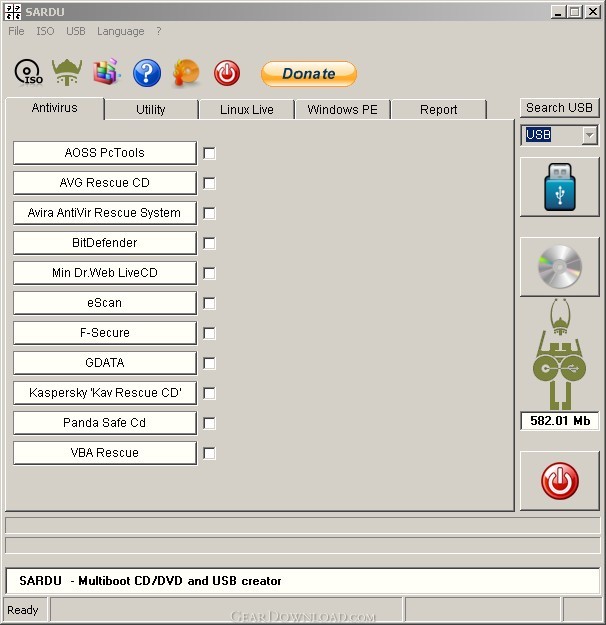The height and width of the screenshot is (625, 606).
Task: Click the USB combo box text field
Action: pyautogui.click(x=552, y=135)
